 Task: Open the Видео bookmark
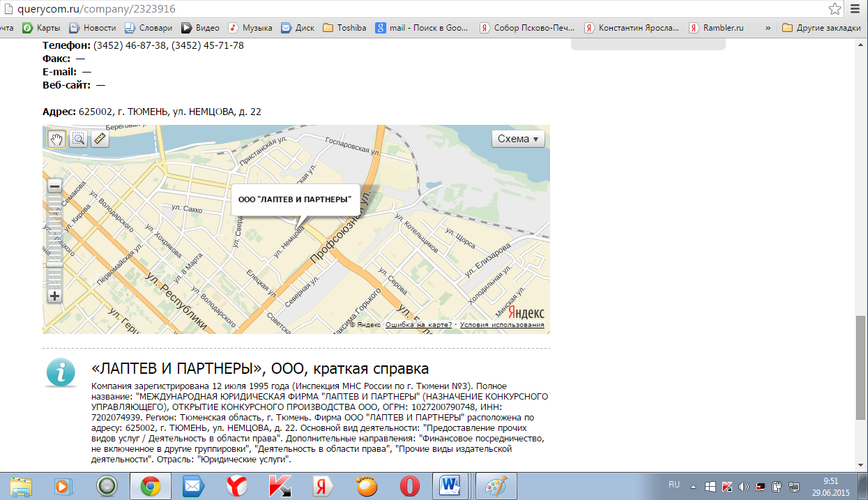tap(200, 29)
